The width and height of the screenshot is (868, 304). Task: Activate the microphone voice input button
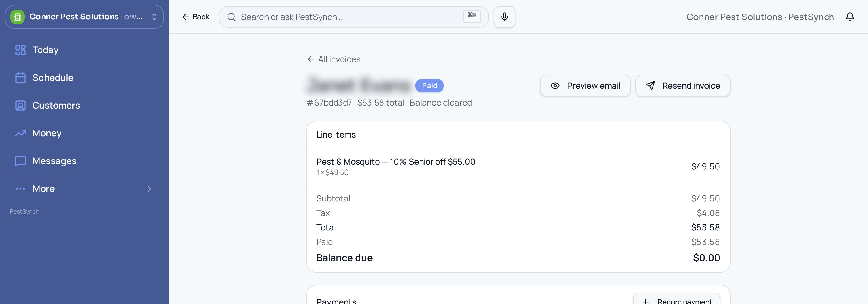coord(504,17)
